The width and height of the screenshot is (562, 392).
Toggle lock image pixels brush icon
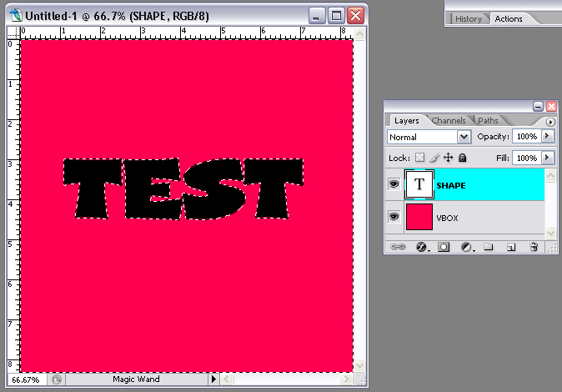[434, 158]
